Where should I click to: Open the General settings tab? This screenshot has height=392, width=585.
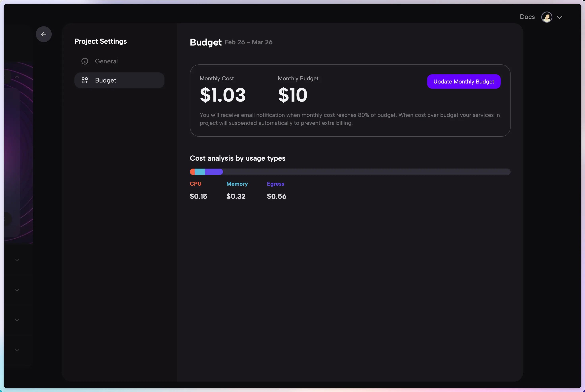(x=106, y=61)
